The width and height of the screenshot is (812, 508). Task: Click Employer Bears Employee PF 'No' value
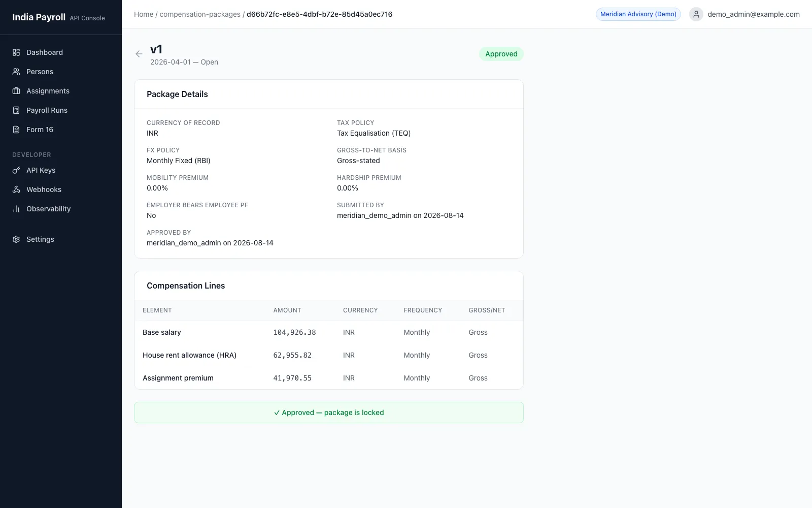coord(151,215)
